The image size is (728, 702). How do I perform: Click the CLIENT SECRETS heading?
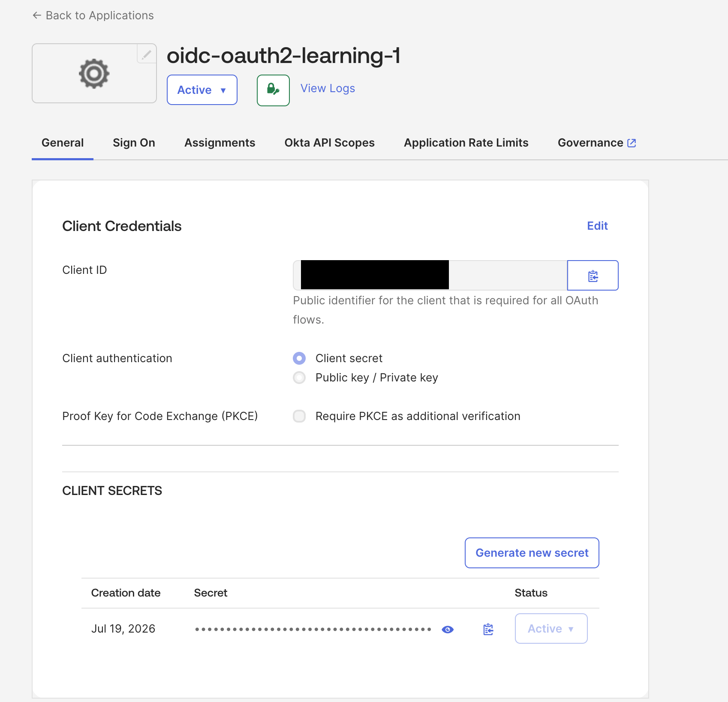coord(112,491)
